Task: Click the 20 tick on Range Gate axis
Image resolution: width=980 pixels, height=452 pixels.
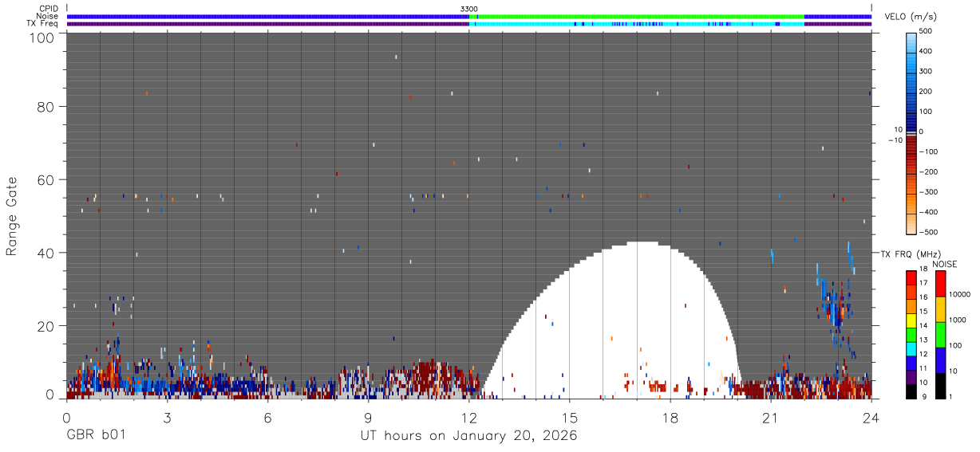Action: (47, 326)
